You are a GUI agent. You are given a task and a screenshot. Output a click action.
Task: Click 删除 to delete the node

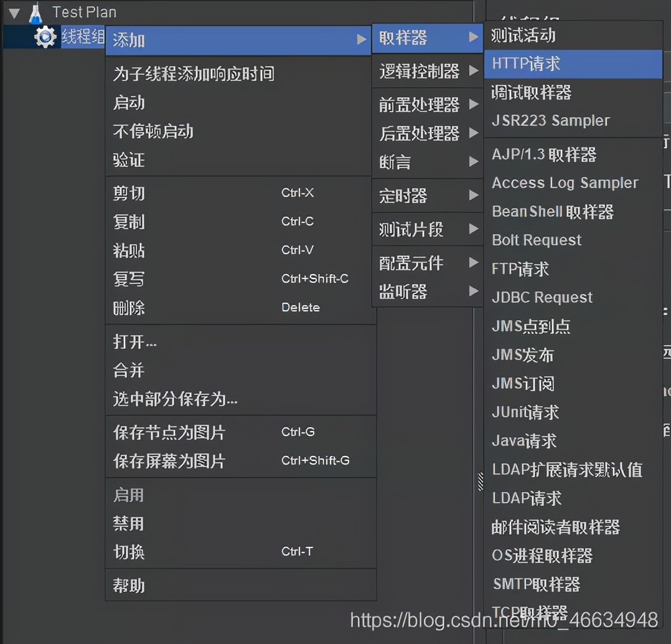[128, 308]
